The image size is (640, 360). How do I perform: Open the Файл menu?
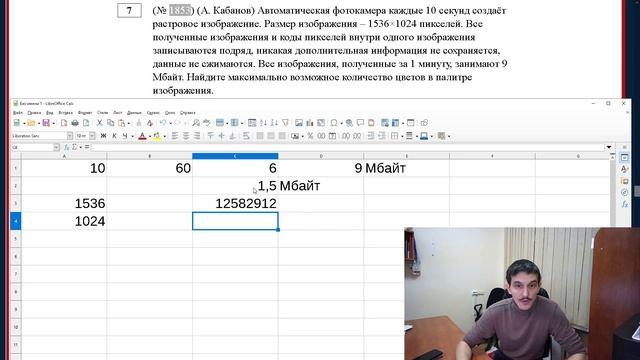tap(18, 113)
